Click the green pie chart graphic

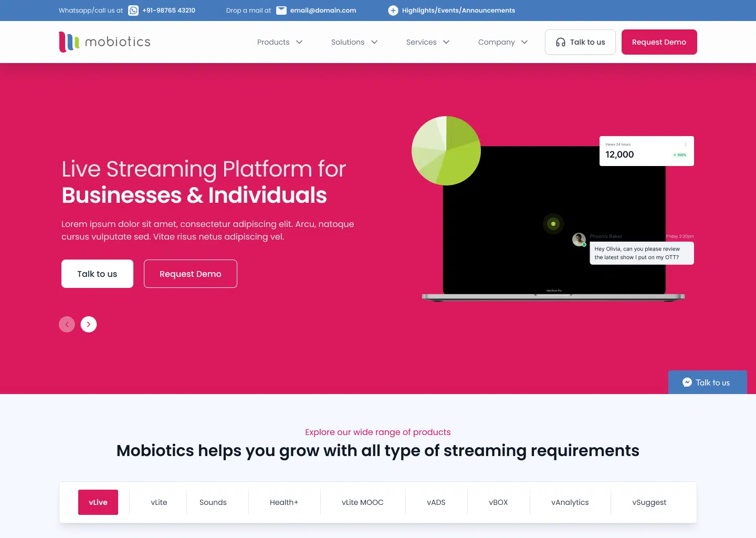446,151
